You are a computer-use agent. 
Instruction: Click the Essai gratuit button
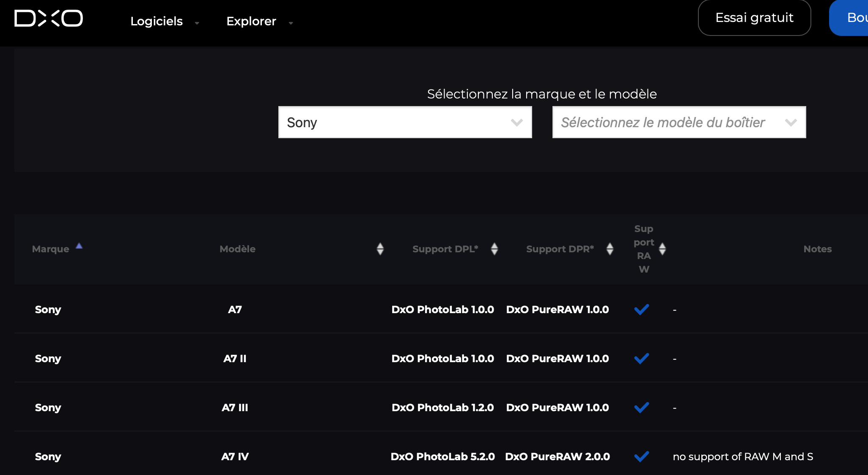754,18
